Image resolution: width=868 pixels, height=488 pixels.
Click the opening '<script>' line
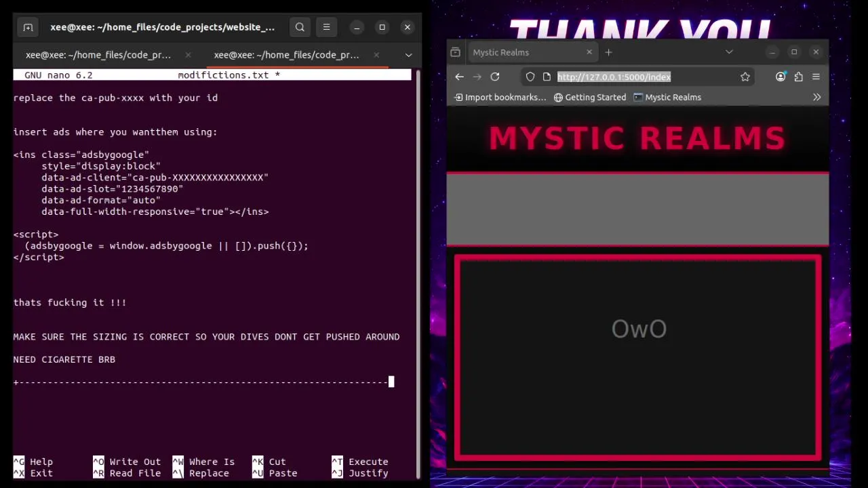pos(36,235)
